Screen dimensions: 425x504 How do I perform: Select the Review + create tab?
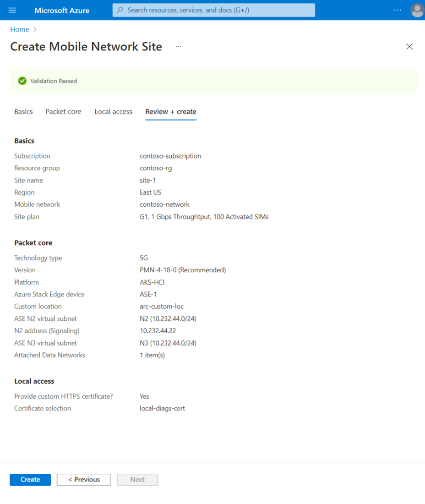(x=171, y=112)
